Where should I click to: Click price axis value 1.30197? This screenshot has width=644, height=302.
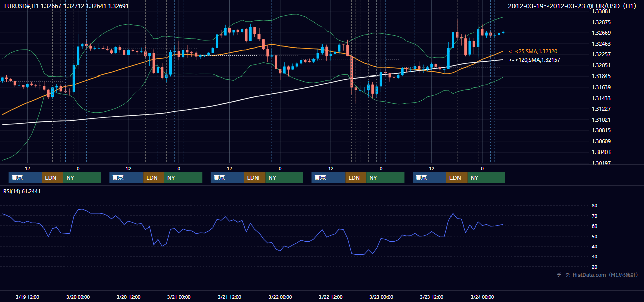click(x=601, y=164)
